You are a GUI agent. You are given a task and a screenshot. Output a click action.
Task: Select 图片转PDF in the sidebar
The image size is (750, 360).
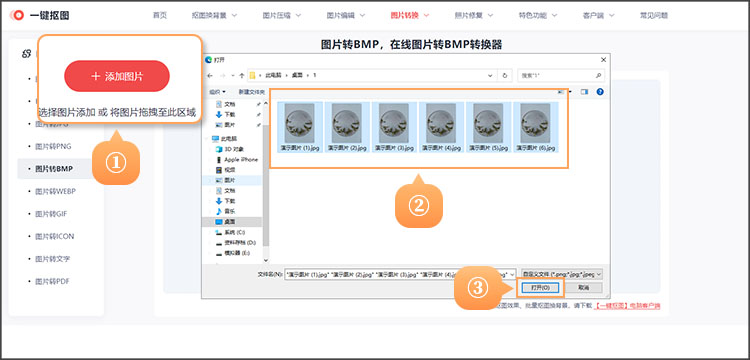[52, 281]
